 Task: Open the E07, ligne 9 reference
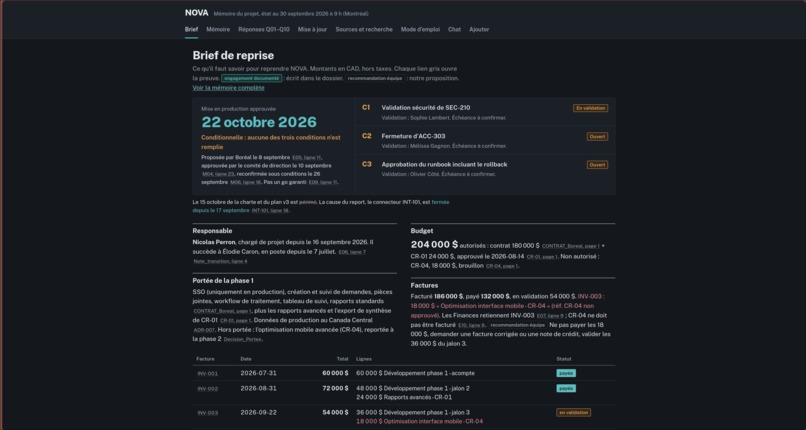[x=550, y=316]
